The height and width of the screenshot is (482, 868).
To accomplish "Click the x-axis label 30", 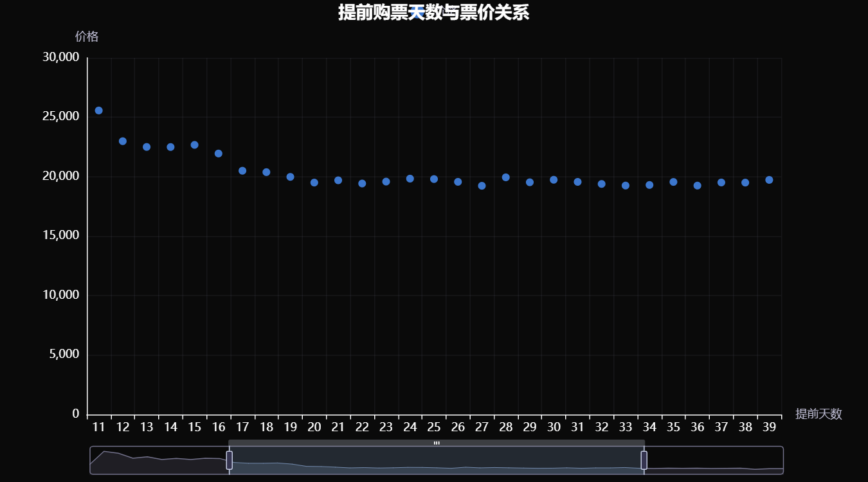I will click(x=554, y=427).
